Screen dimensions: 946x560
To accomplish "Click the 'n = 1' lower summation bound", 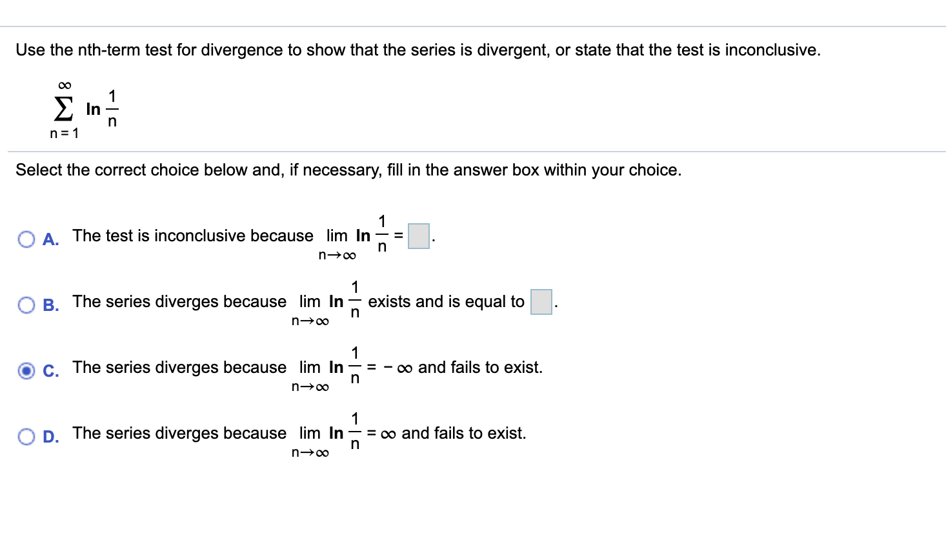I will (x=64, y=134).
